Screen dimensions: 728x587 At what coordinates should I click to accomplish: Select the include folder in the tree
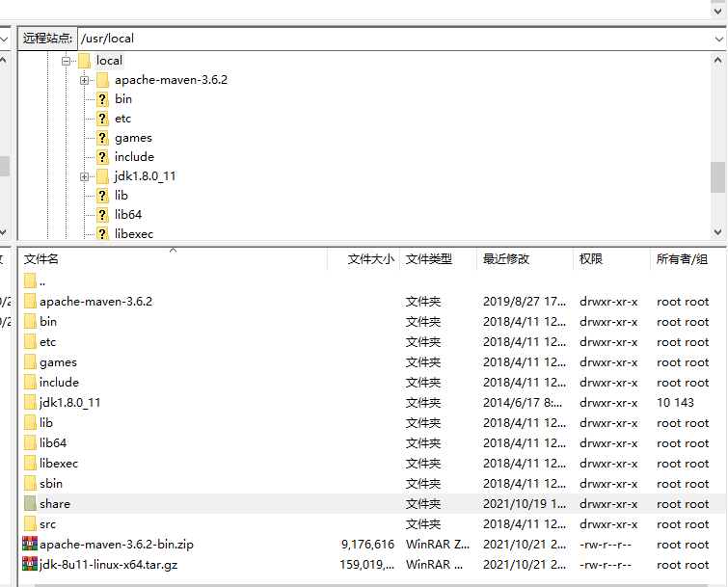tap(134, 157)
